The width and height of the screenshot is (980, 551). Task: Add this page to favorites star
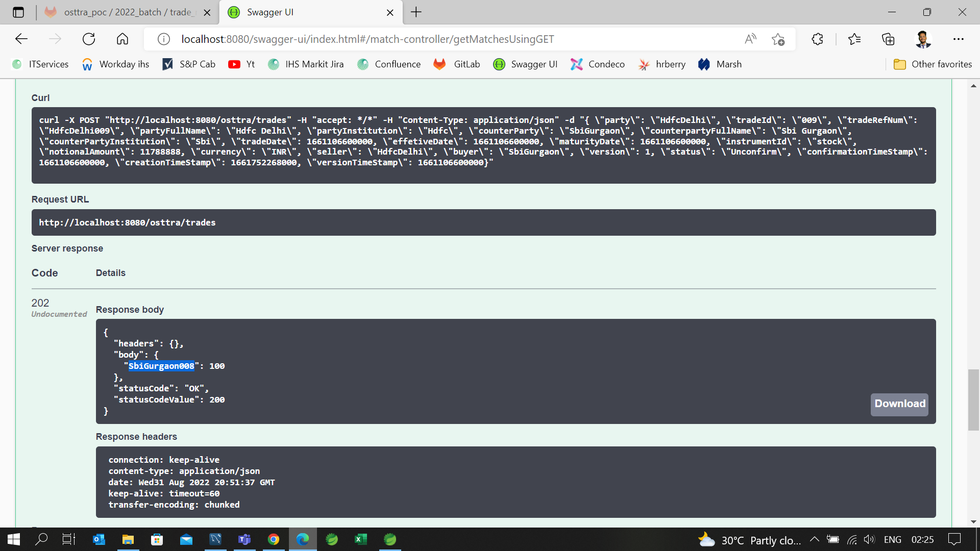tap(778, 39)
